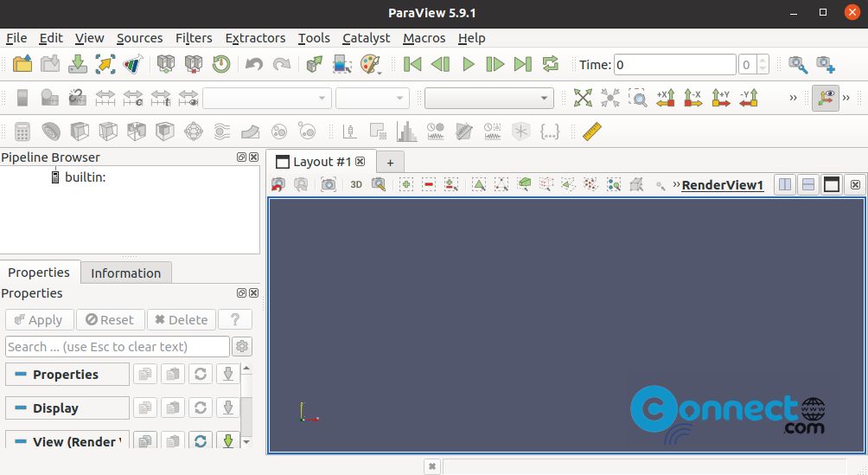Screen dimensions: 868x475
Task: Click the Reset button
Action: [110, 320]
